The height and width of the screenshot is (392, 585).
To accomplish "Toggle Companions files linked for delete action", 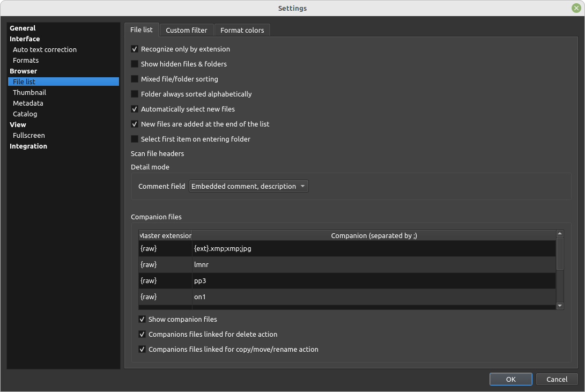I will (x=142, y=335).
